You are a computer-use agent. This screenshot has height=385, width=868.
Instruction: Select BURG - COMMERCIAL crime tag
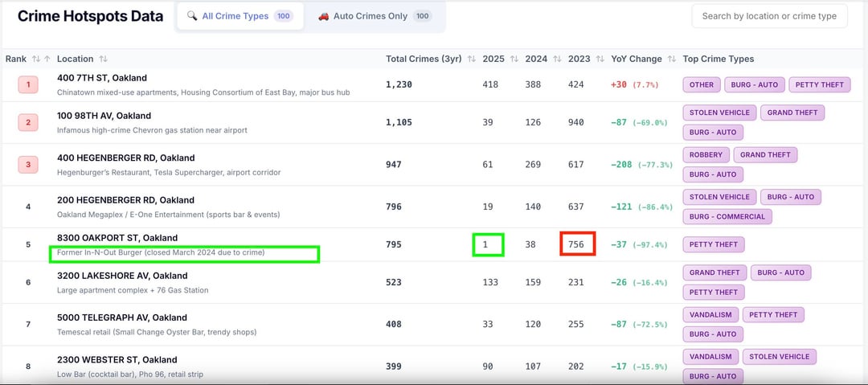pyautogui.click(x=727, y=216)
